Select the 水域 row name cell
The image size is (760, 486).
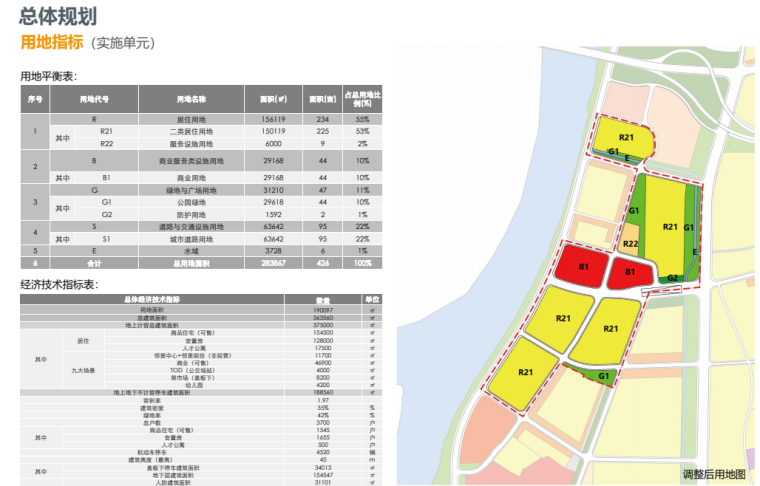(x=191, y=251)
